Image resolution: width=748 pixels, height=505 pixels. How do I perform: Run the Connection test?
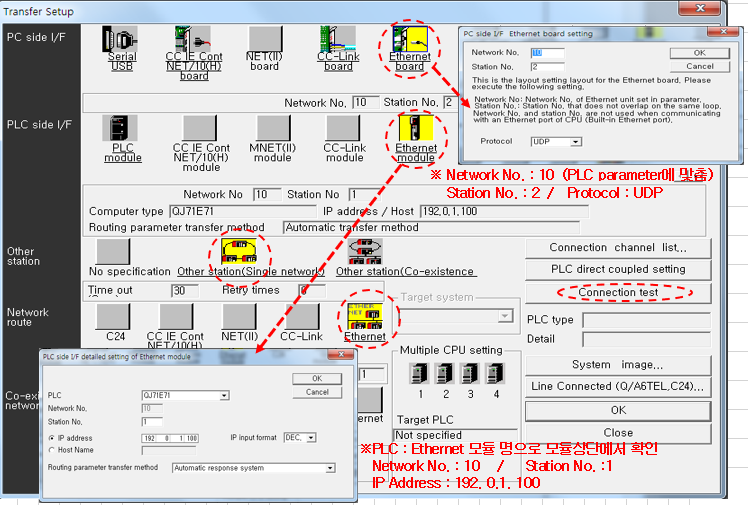618,292
